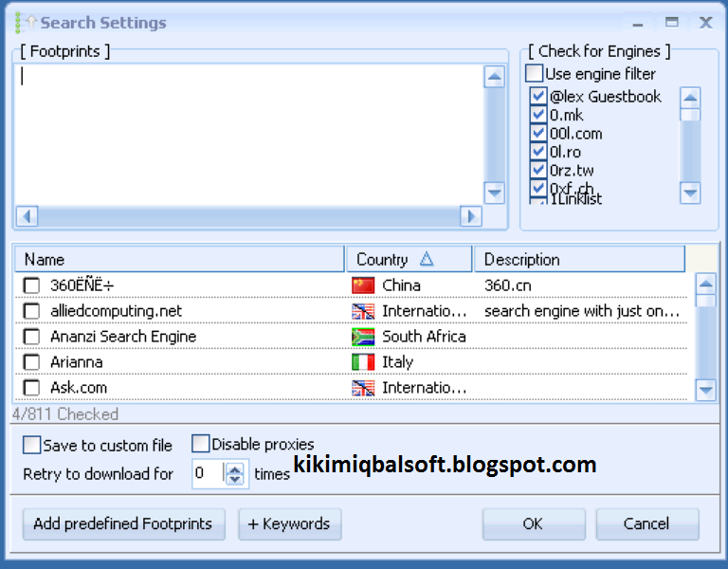
Task: Confirm settings with OK button
Action: pyautogui.click(x=534, y=523)
